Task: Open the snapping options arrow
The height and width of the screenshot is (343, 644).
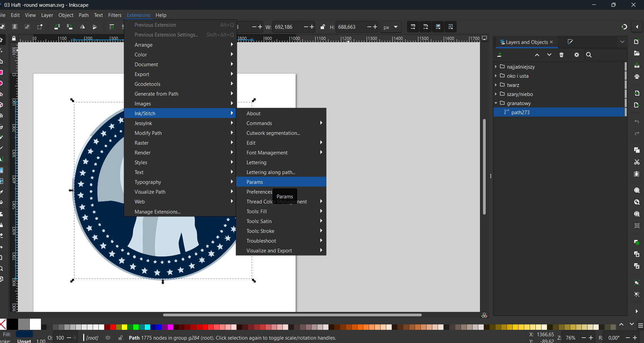Action: coord(637,27)
